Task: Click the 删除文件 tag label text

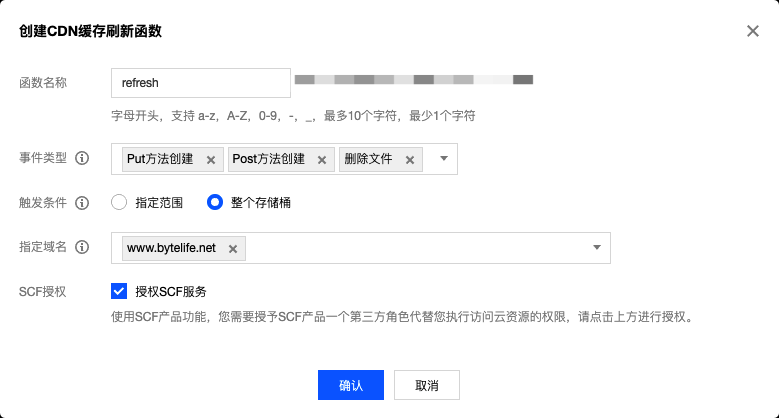Action: pyautogui.click(x=369, y=160)
